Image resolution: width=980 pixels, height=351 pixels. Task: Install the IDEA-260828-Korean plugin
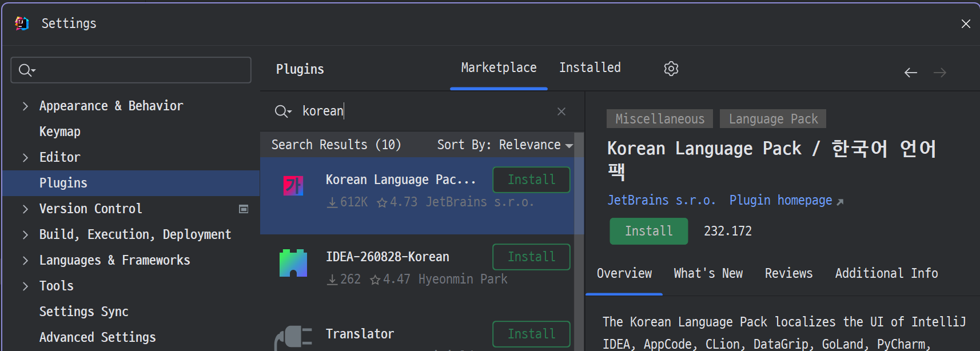point(531,257)
